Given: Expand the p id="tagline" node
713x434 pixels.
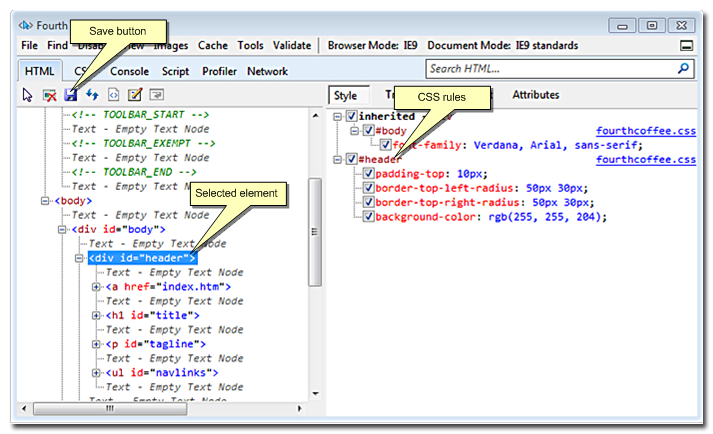Looking at the screenshot, I should click(x=96, y=344).
